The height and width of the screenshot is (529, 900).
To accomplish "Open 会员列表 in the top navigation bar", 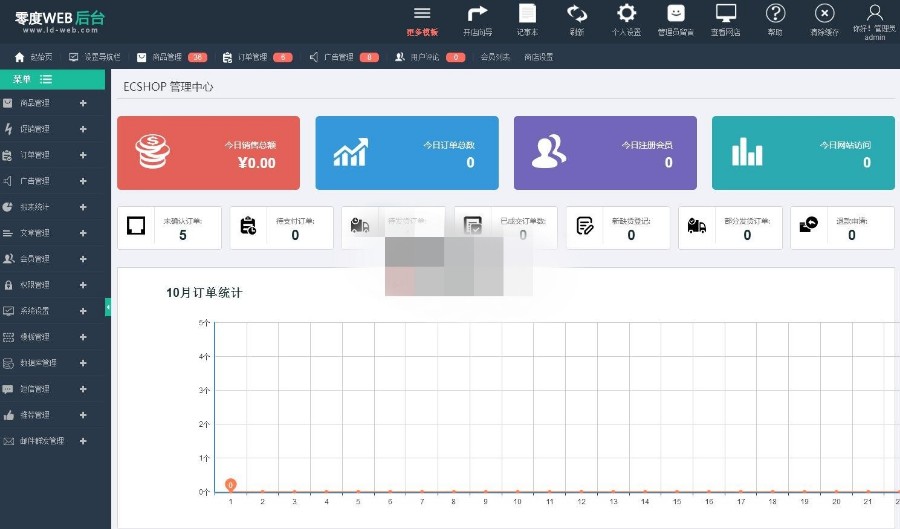I will [x=495, y=57].
